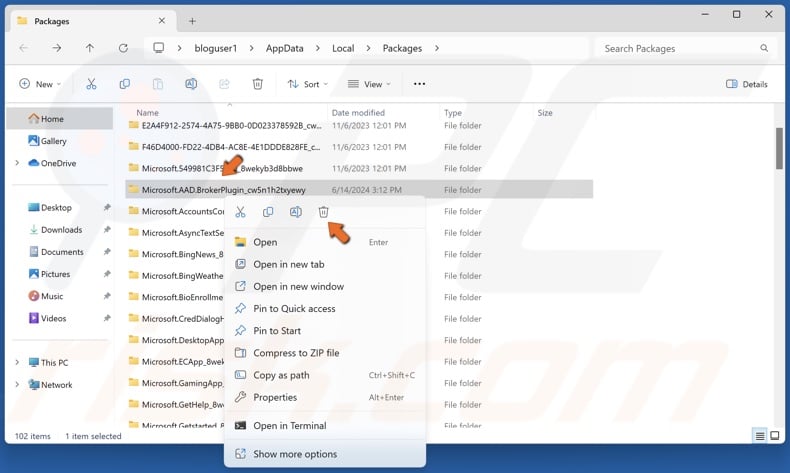Click the PC monitor icon in the address bar
The height and width of the screenshot is (473, 790).
click(159, 48)
